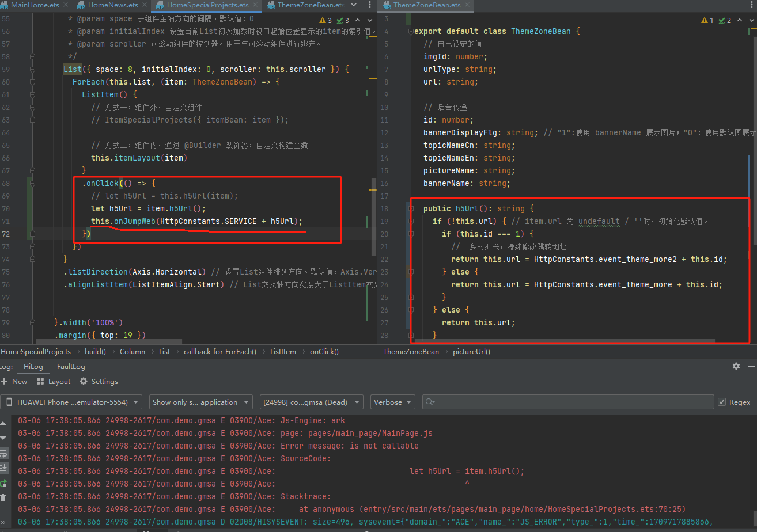
Task: Open the log panel gear options icon
Action: tap(736, 366)
